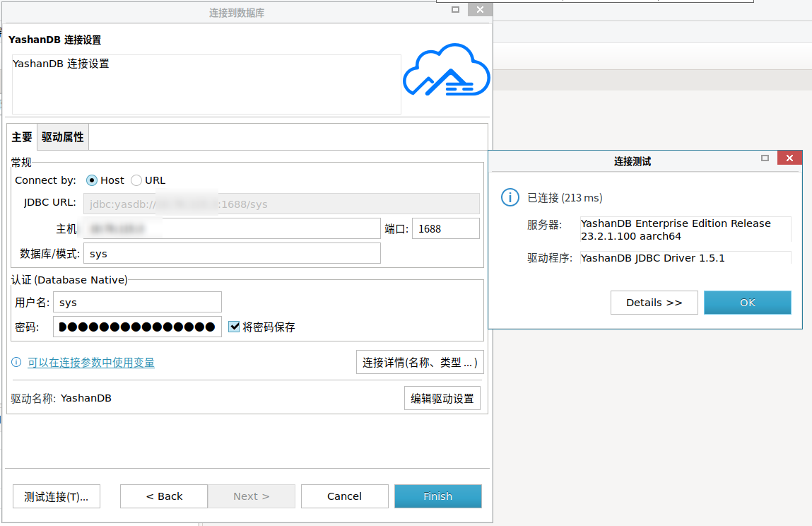The width and height of the screenshot is (812, 526).
Task: Close the 连接测试 dialog
Action: 789,158
